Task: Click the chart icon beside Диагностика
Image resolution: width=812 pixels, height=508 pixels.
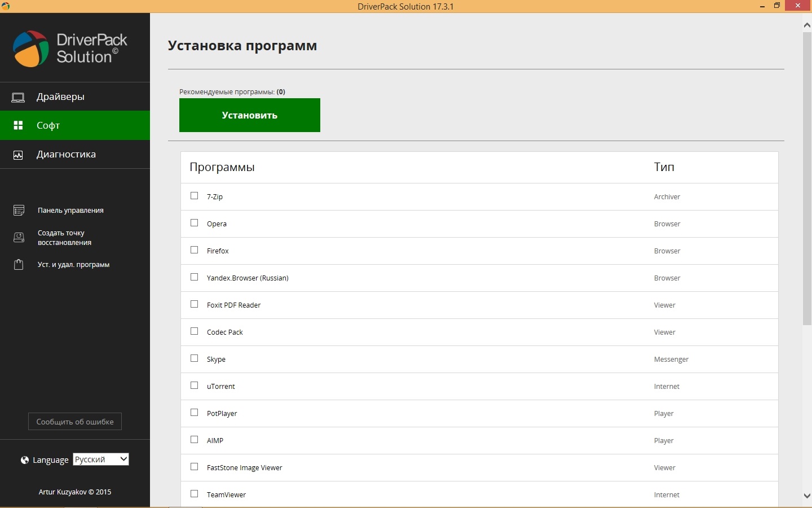Action: point(18,155)
